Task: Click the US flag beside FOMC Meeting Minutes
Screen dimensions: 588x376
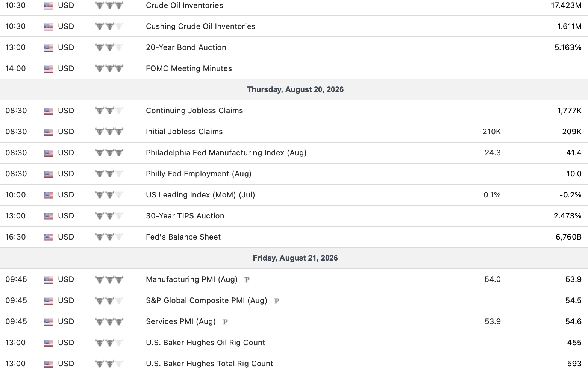Action: [48, 69]
